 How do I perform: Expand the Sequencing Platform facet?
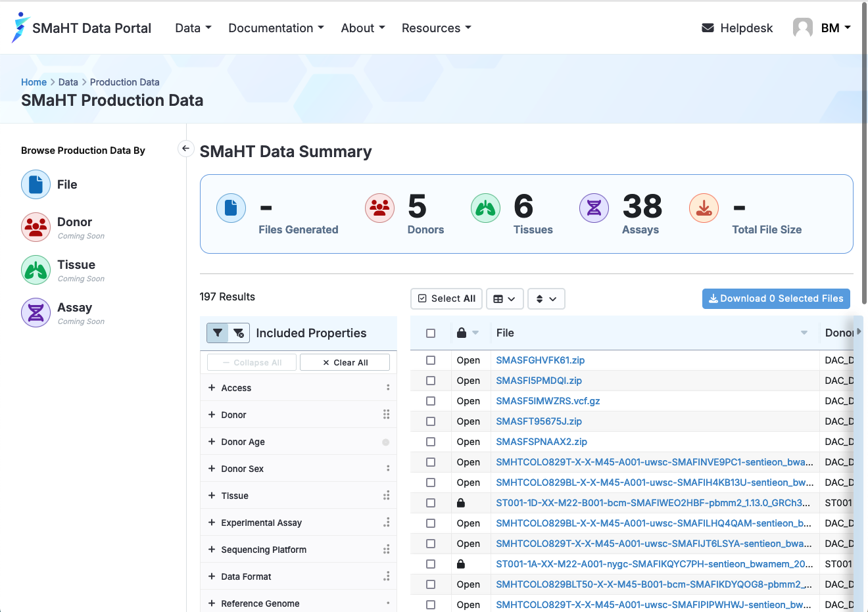pos(299,550)
